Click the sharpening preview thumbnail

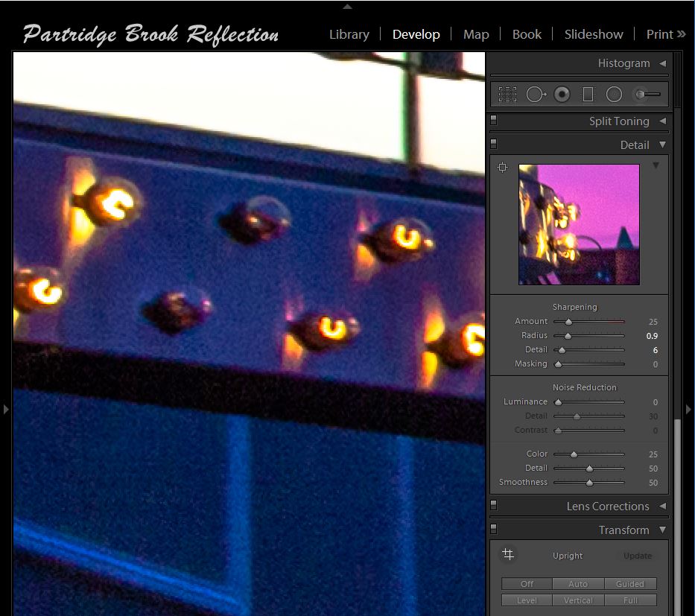579,224
